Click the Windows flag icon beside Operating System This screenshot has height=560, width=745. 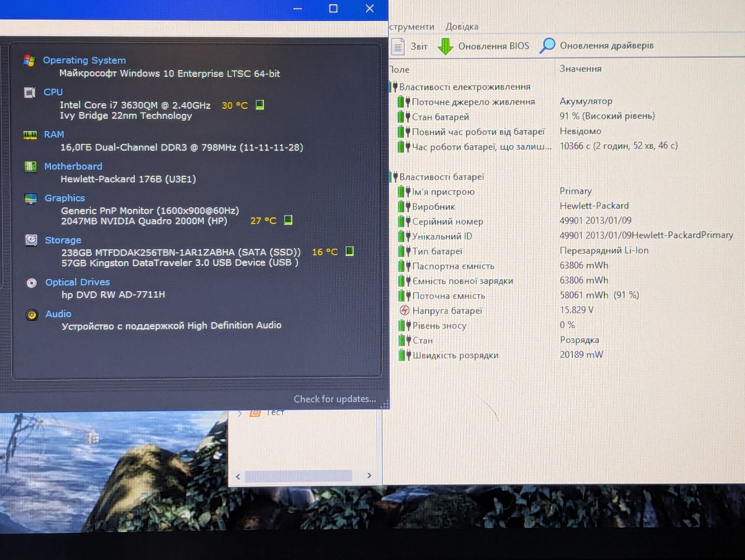(29, 60)
